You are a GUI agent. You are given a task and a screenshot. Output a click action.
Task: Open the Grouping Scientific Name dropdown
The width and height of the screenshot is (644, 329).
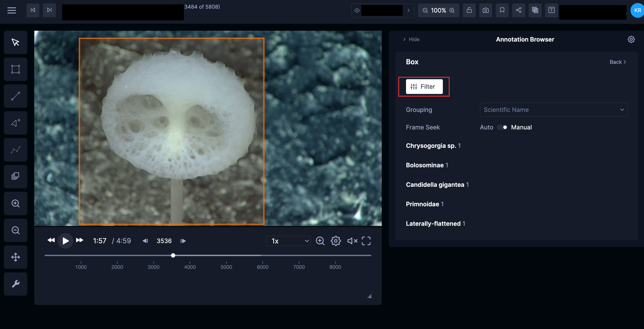[554, 110]
